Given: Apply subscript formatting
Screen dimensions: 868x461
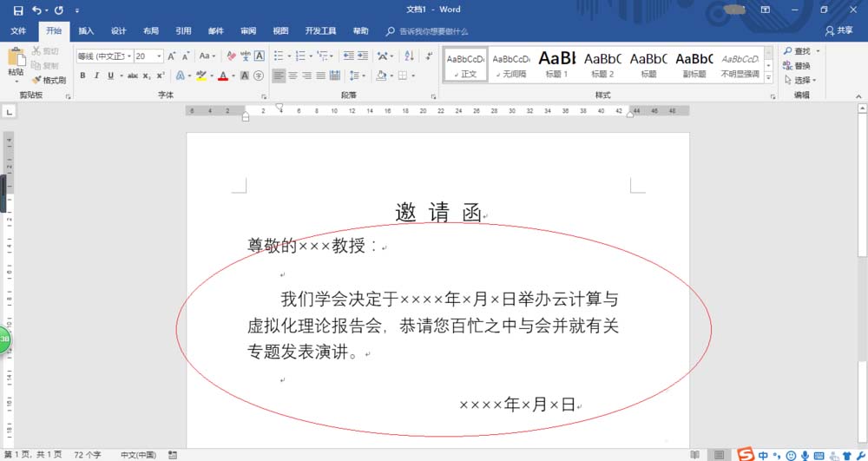Looking at the screenshot, I should (147, 76).
